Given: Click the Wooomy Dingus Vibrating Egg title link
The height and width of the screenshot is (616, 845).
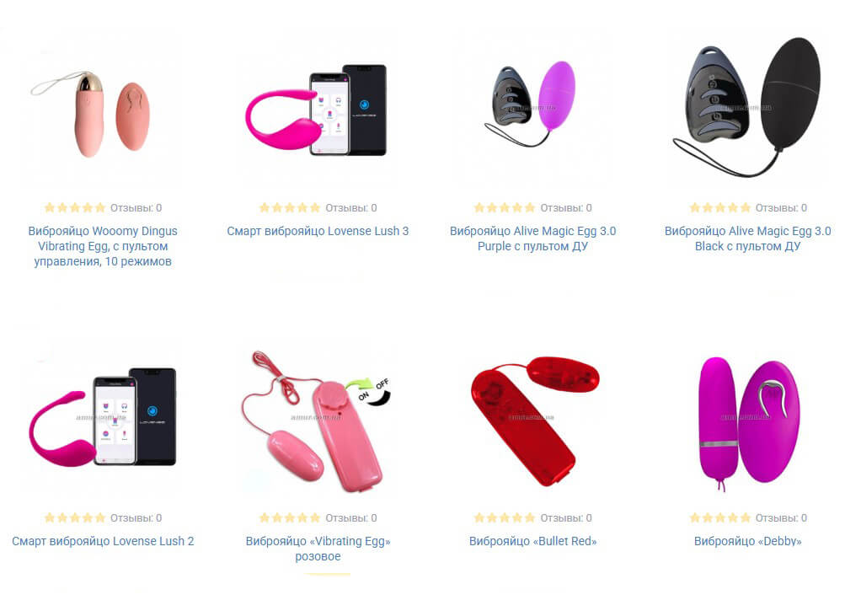Looking at the screenshot, I should [x=103, y=246].
